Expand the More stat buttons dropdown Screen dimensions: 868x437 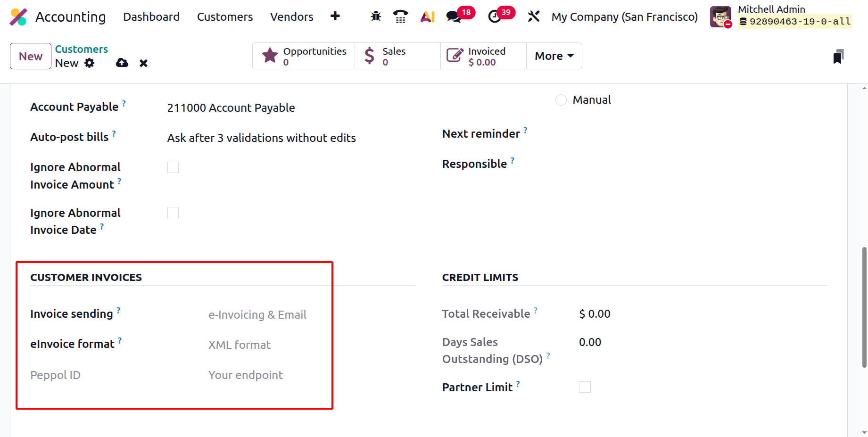click(554, 56)
